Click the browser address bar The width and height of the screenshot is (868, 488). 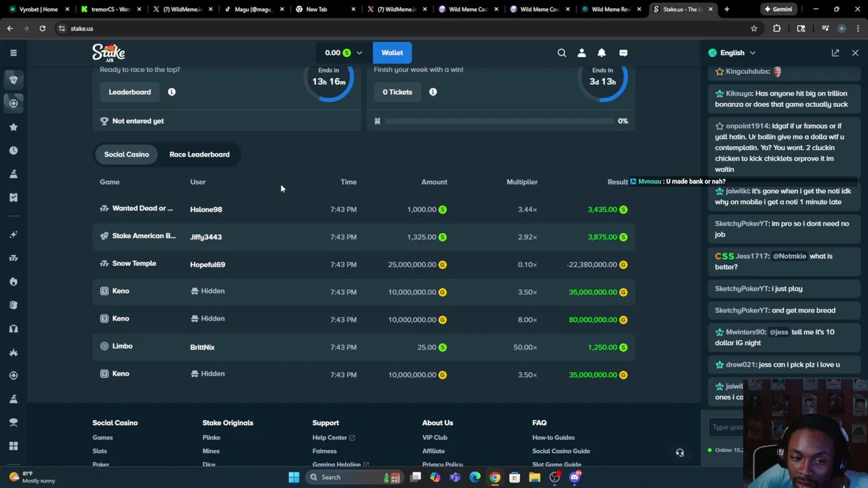click(400, 28)
